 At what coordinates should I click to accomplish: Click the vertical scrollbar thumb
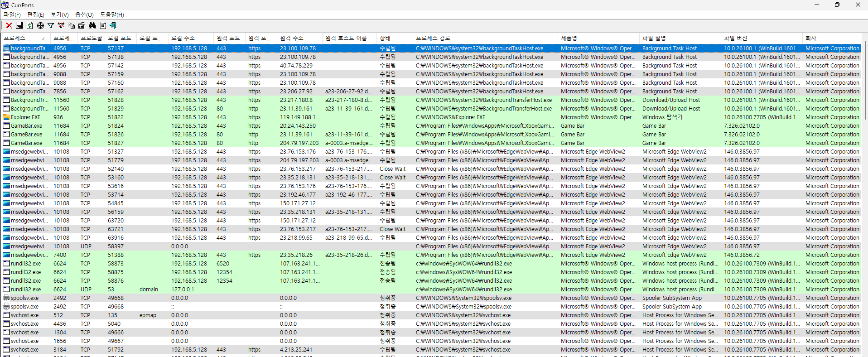864,79
